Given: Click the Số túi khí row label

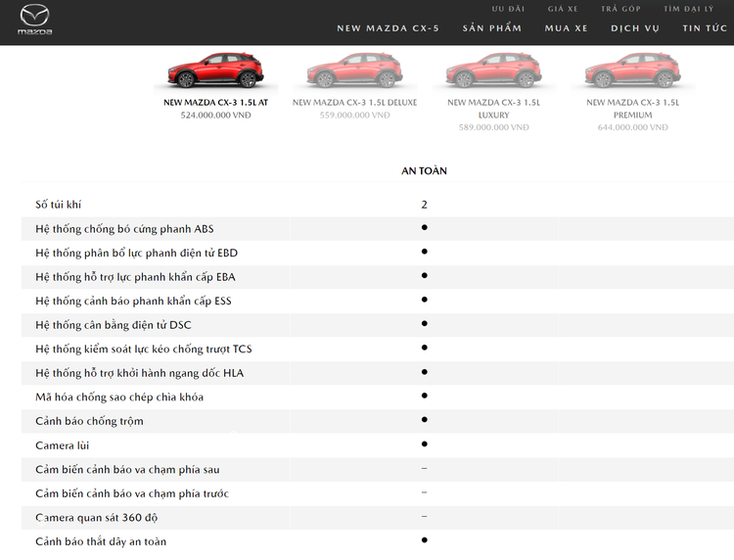Looking at the screenshot, I should 59,205.
